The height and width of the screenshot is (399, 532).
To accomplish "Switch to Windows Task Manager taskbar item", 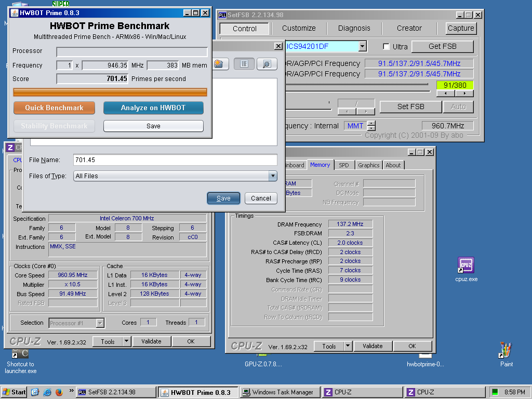I will click(x=280, y=392).
